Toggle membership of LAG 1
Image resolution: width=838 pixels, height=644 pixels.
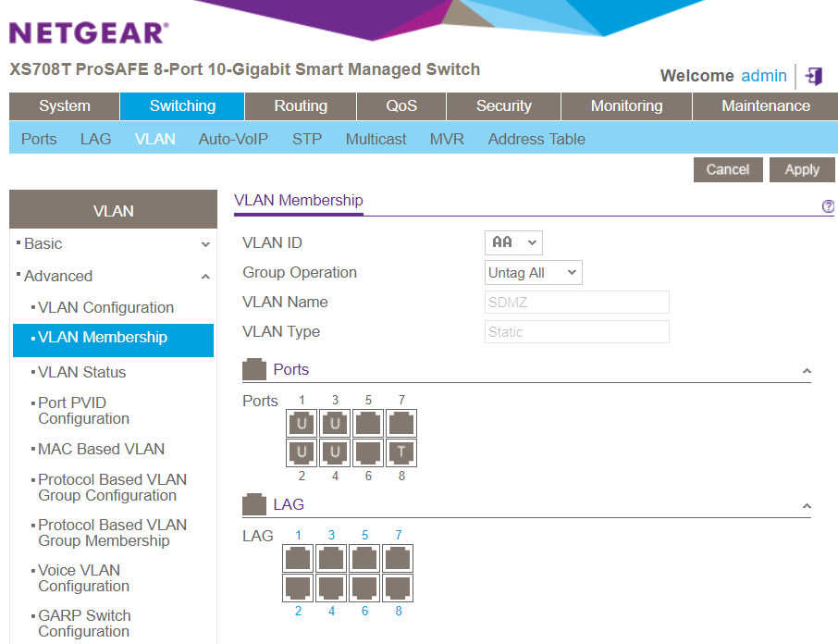tap(298, 559)
